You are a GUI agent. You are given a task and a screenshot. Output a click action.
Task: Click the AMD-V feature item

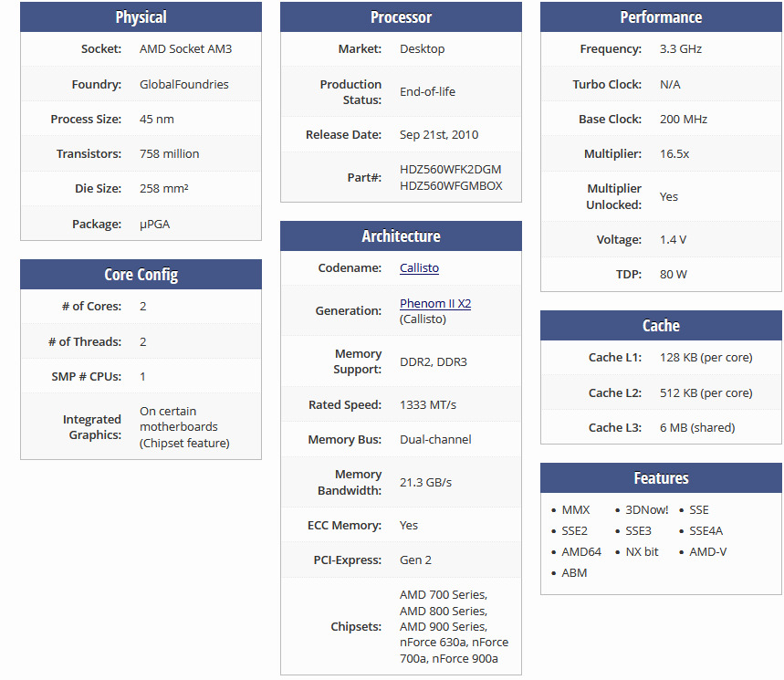point(707,551)
